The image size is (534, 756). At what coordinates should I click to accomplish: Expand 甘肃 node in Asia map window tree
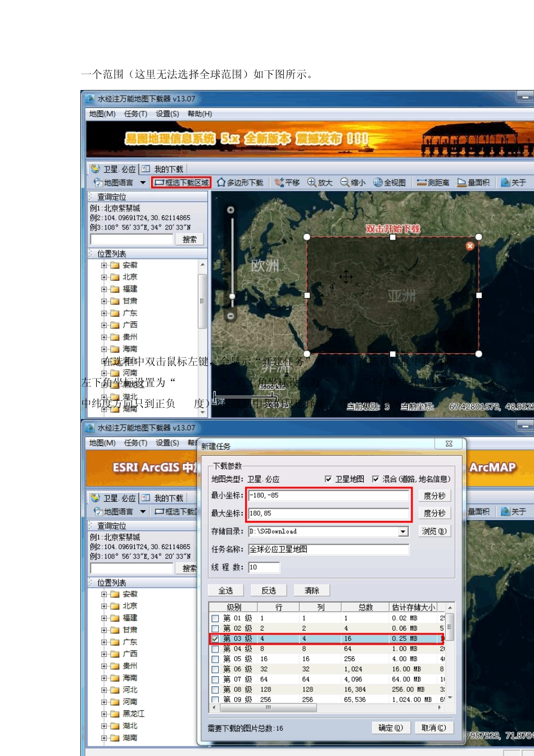(x=104, y=301)
